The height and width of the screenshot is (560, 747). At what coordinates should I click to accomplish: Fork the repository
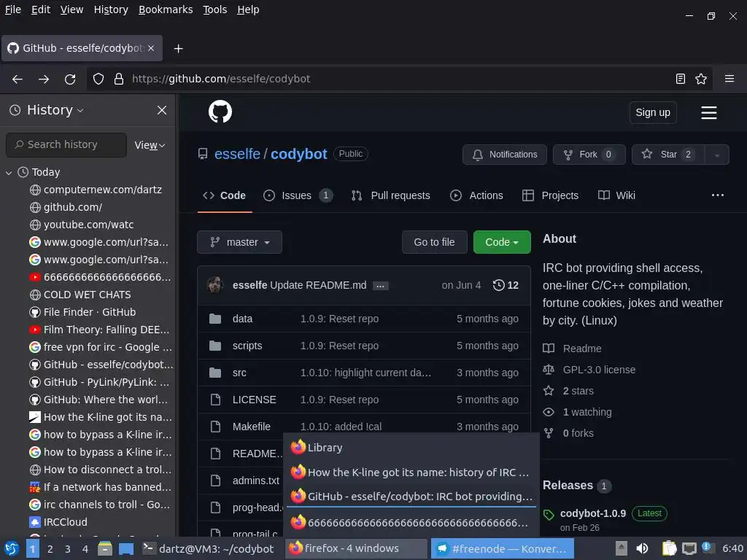[589, 155]
